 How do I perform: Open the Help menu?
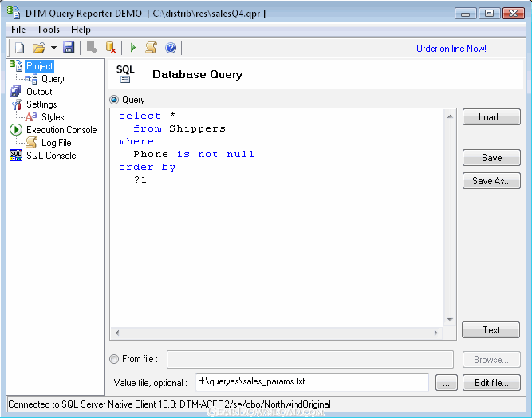pyautogui.click(x=81, y=30)
